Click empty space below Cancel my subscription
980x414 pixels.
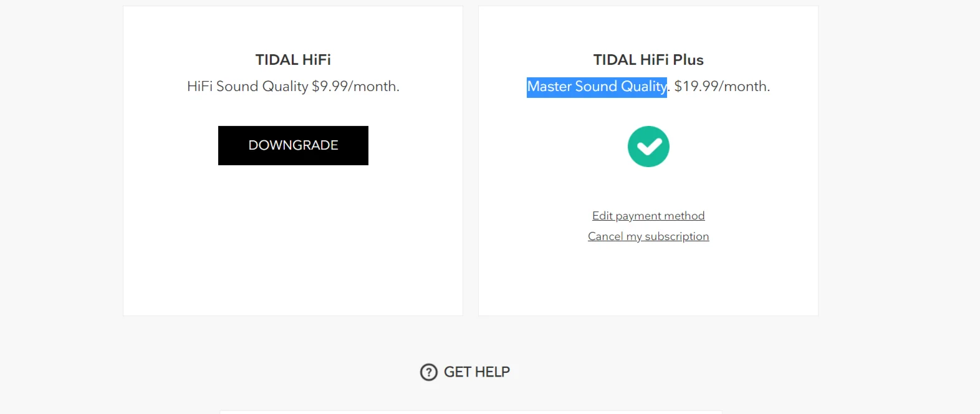tap(648, 281)
